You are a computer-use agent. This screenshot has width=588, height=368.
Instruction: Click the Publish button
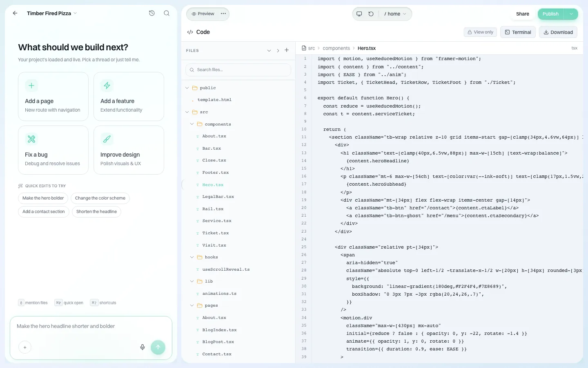(550, 14)
